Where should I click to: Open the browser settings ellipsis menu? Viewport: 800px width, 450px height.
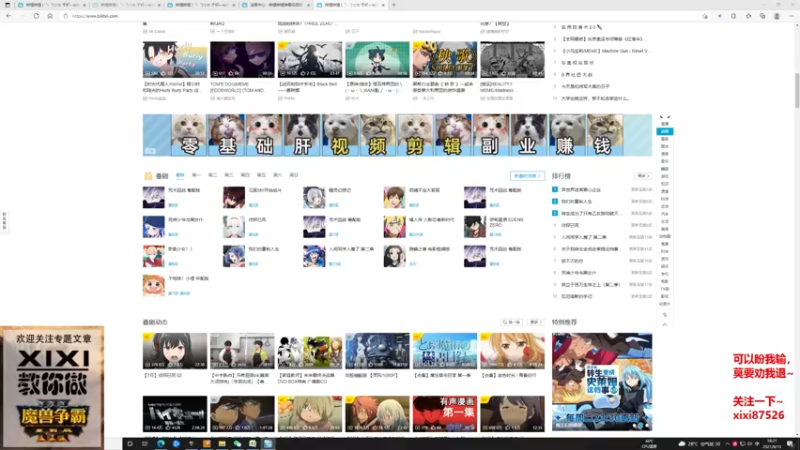pyautogui.click(x=791, y=16)
